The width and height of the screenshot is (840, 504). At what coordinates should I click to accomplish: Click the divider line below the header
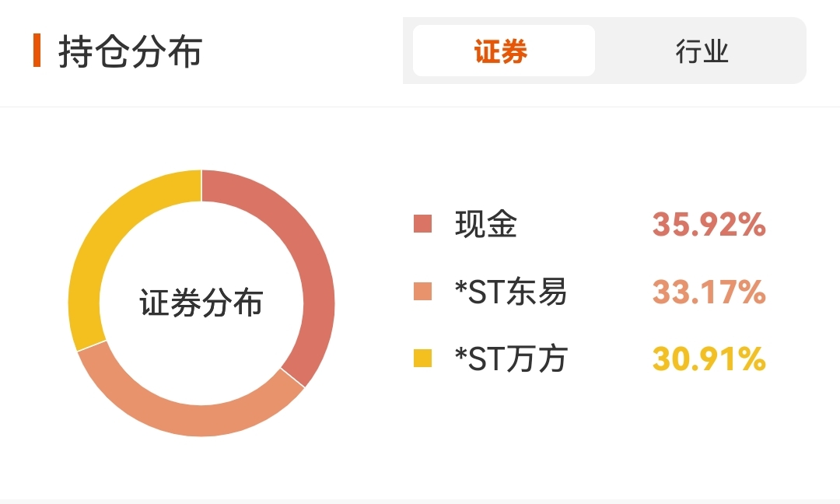pos(420,107)
